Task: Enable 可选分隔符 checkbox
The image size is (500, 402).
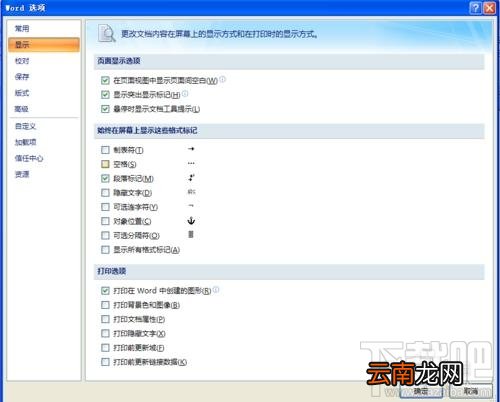Action: click(105, 235)
